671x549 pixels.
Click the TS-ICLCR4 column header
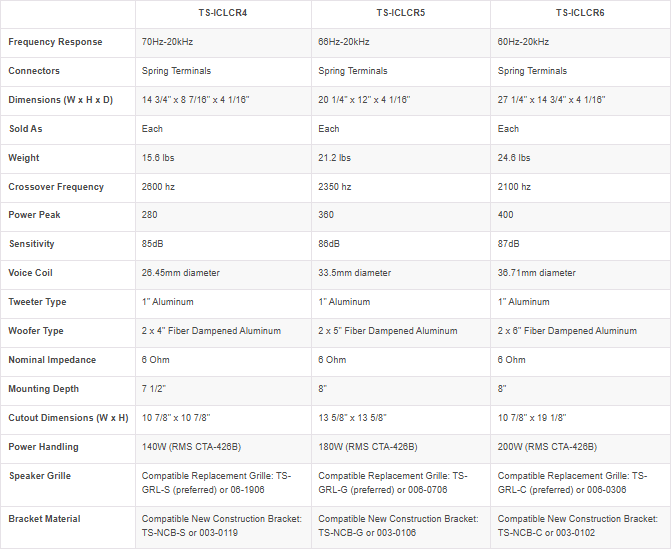tap(223, 13)
